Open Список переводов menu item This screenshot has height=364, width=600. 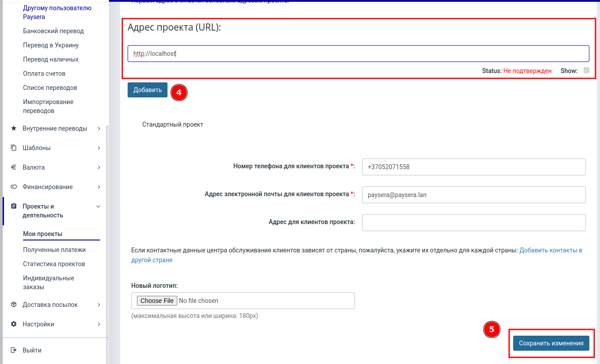(50, 88)
